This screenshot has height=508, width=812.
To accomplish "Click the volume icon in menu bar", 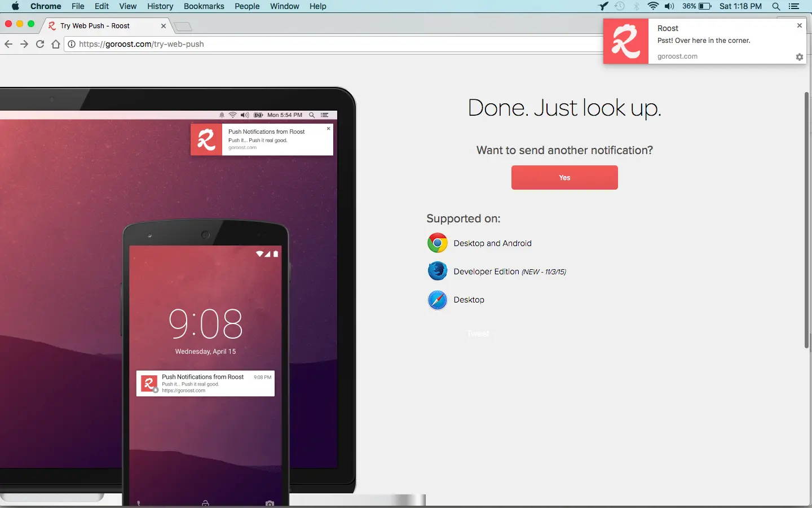I will point(669,6).
